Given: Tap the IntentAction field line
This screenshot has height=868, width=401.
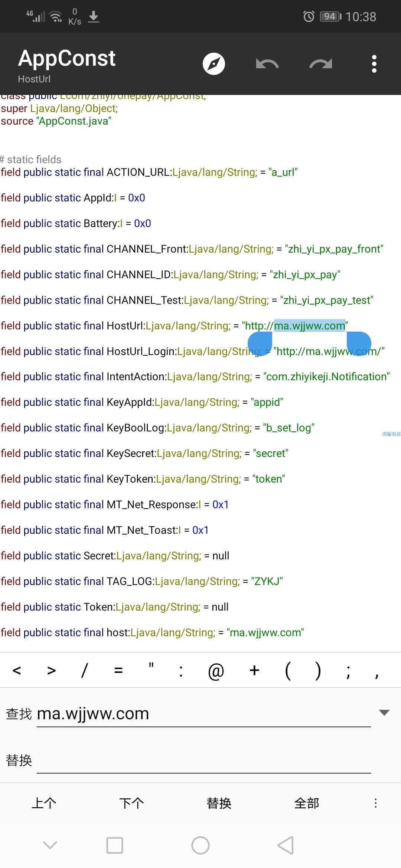Looking at the screenshot, I should tap(195, 377).
